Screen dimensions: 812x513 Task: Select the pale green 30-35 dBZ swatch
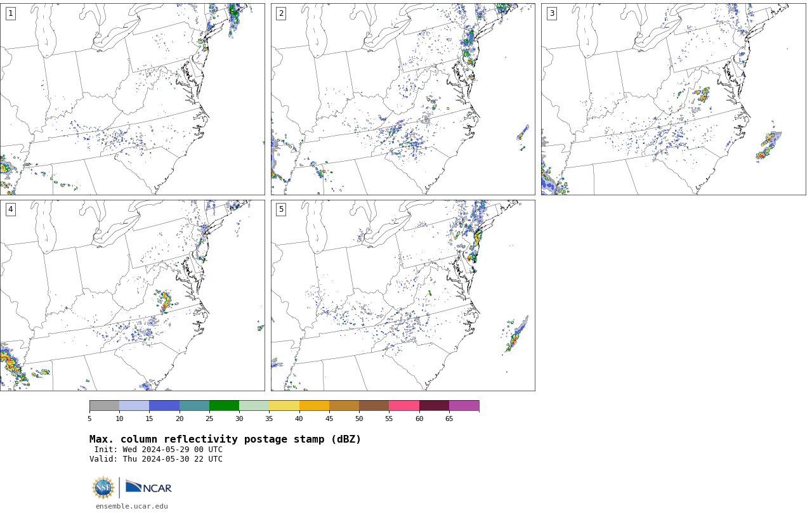pos(254,406)
